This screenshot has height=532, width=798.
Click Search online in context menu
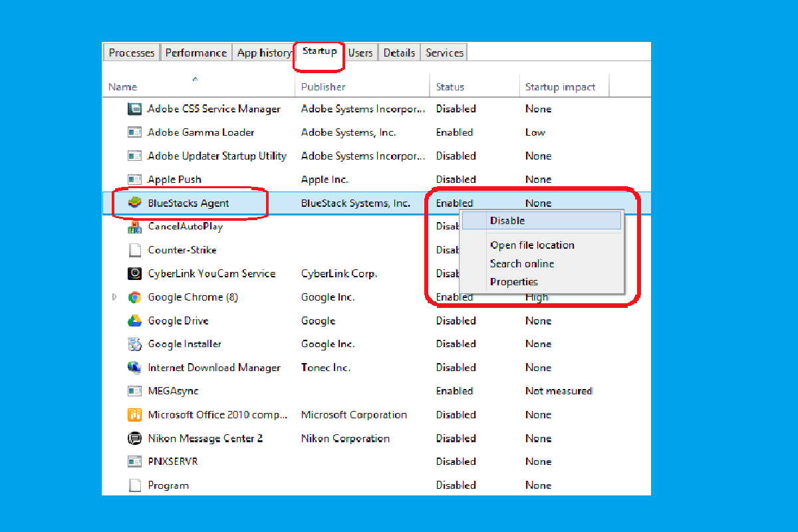522,264
